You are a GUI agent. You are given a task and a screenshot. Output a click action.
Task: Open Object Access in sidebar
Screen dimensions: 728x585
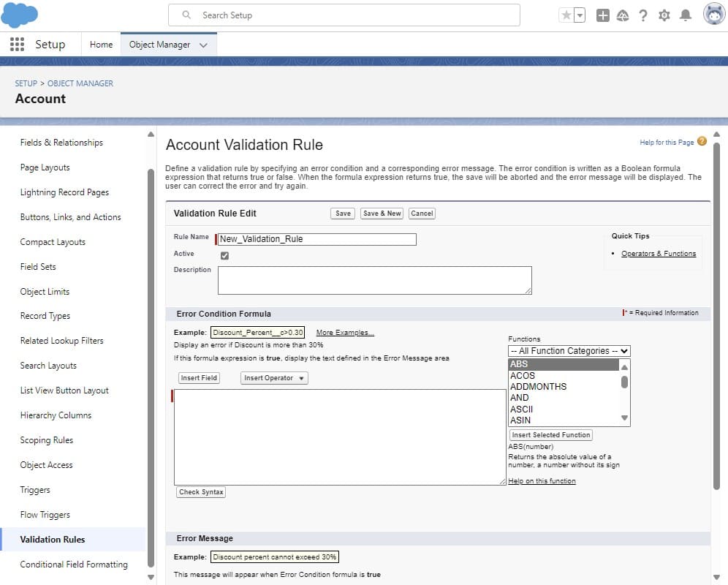47,465
